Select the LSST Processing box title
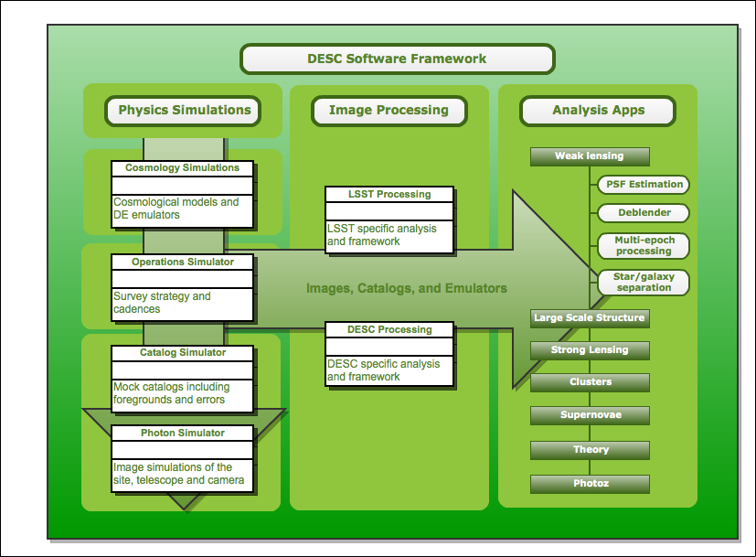This screenshot has width=756, height=557. coord(389,194)
